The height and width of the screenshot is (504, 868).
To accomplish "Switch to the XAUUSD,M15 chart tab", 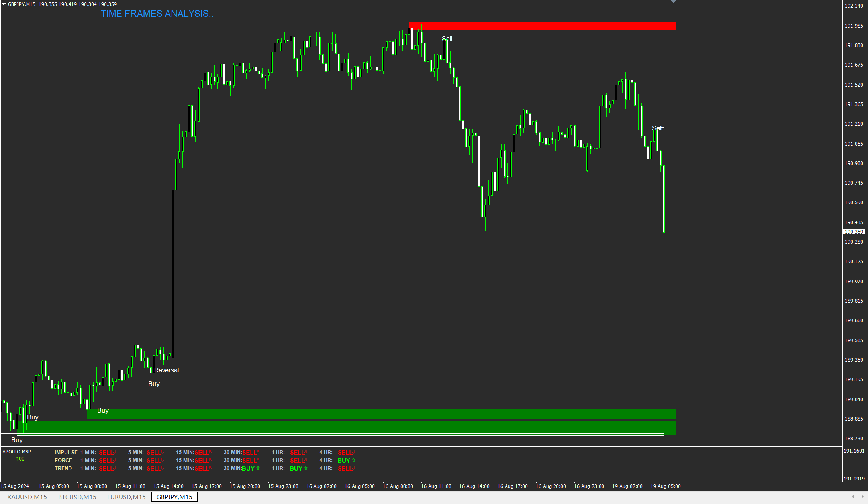I will point(27,497).
